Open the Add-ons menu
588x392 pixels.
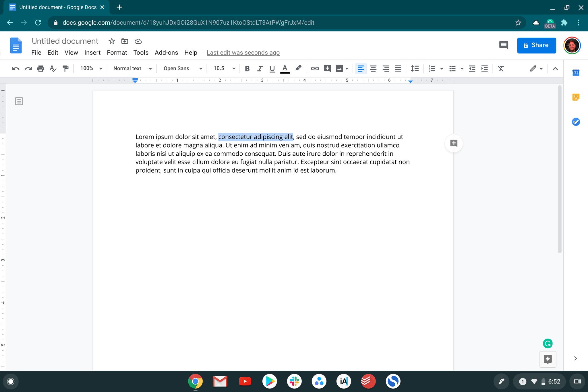click(x=166, y=53)
